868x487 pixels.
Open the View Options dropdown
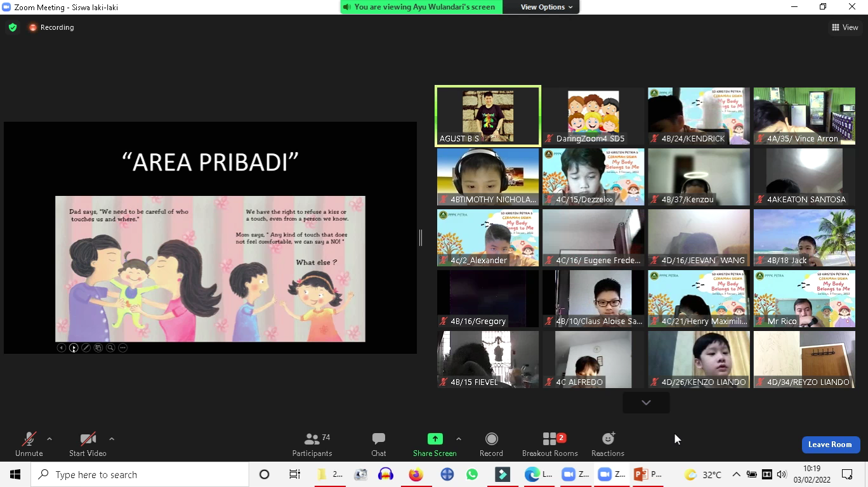[547, 7]
